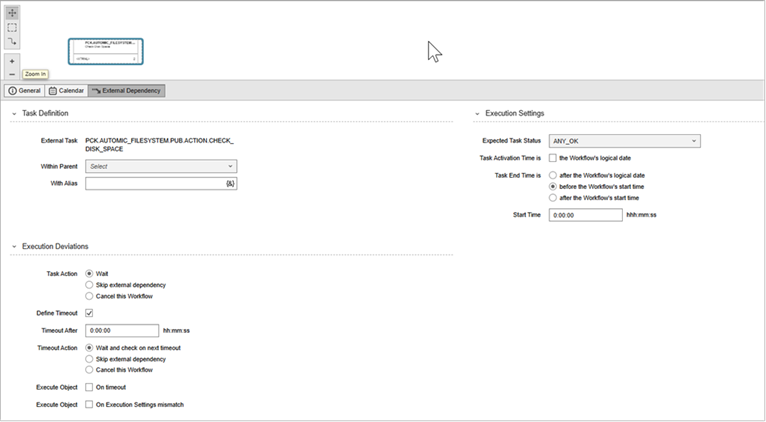Screen dimensions: 766x422
Task: Click the Timeout After time field
Action: tap(122, 330)
